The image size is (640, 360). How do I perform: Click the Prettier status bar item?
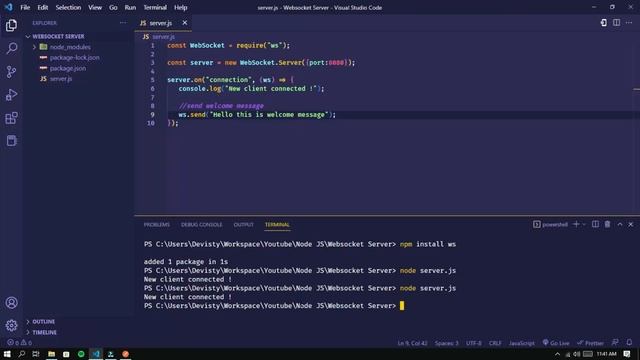tap(590, 343)
